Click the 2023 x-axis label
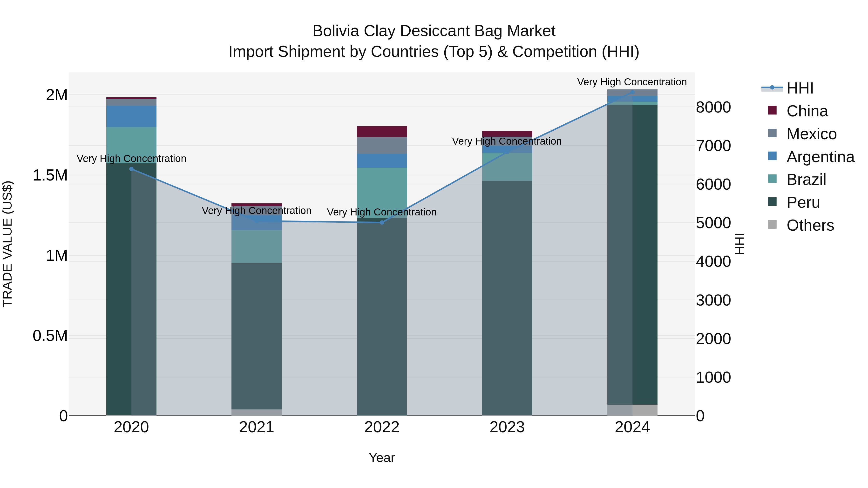Image resolution: width=868 pixels, height=488 pixels. click(507, 427)
